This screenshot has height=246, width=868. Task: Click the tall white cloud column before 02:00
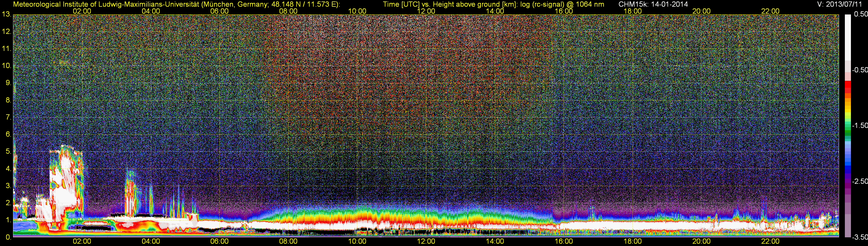66,184
